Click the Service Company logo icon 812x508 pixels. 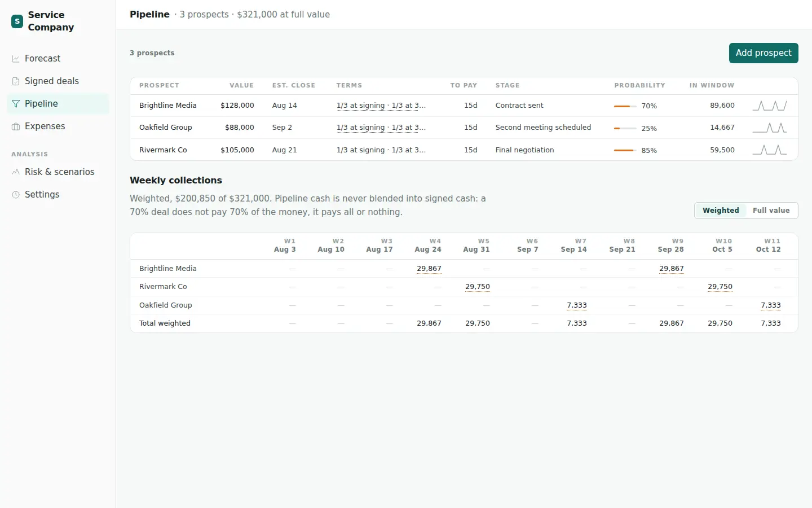[17, 21]
